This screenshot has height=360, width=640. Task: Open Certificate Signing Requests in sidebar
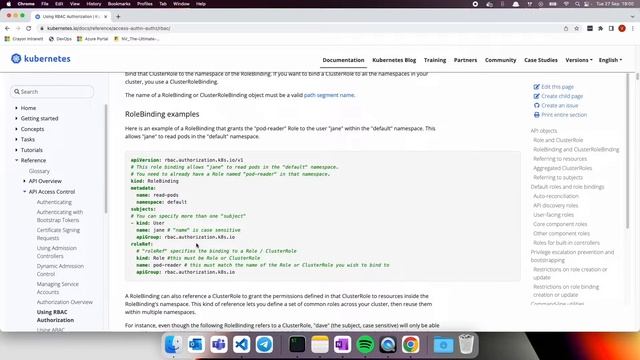[x=58, y=234]
